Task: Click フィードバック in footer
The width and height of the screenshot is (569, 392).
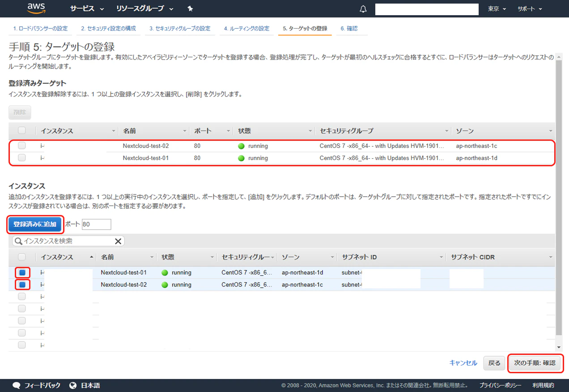Action: 42,385
